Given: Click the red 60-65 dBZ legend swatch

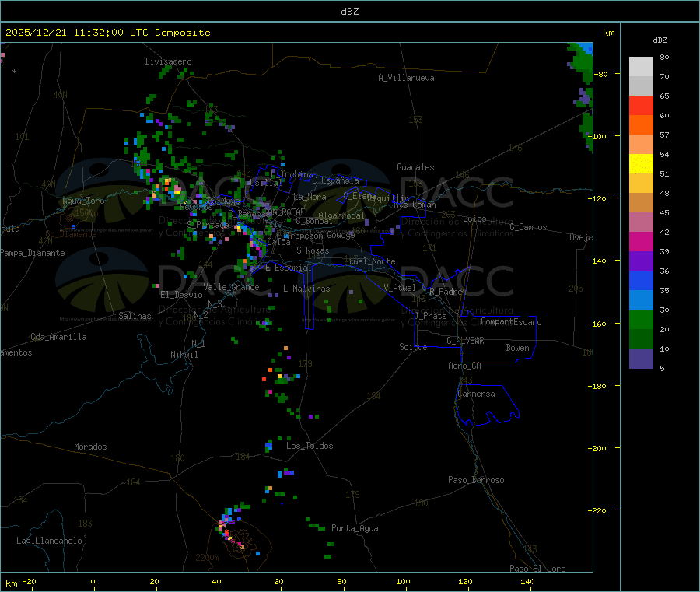Looking at the screenshot, I should [x=641, y=105].
